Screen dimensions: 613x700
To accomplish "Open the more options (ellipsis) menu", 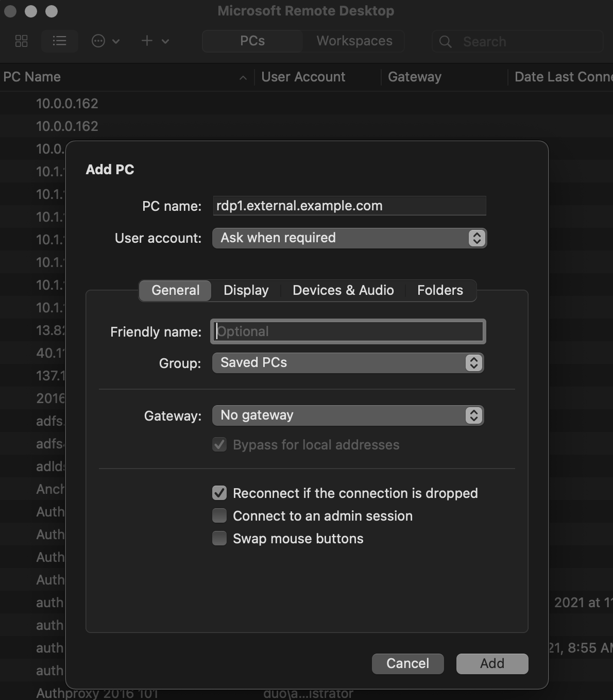I will click(x=99, y=41).
